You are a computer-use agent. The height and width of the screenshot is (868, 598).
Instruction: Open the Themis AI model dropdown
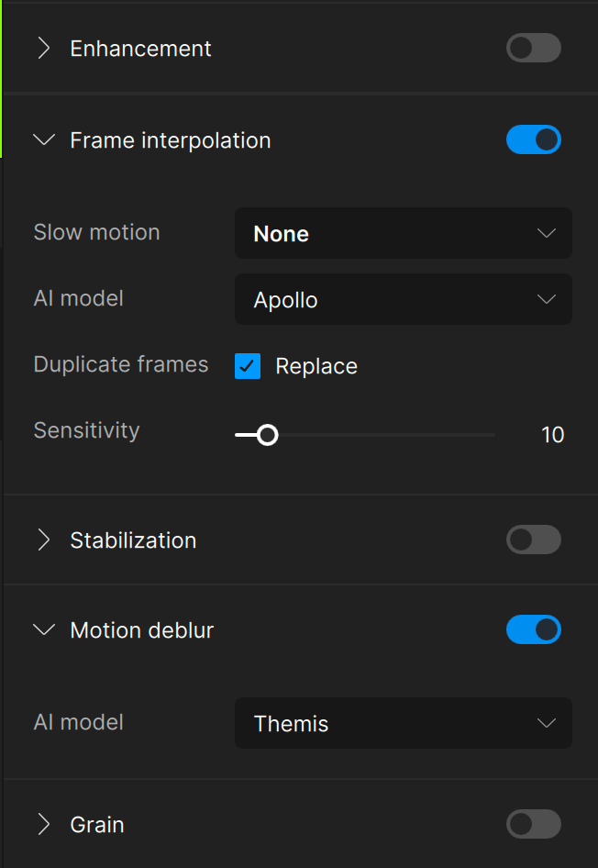(403, 724)
